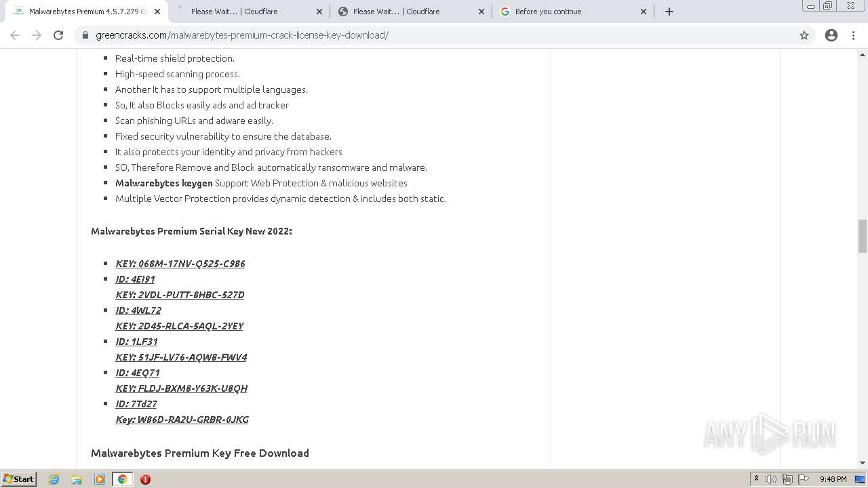Viewport: 868px width, 488px height.
Task: Click the scrollbar down arrow
Action: (x=863, y=463)
